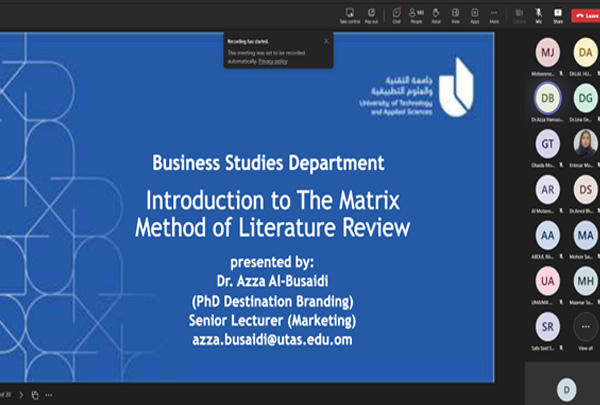
Task: Click the Share content icon
Action: click(x=558, y=14)
